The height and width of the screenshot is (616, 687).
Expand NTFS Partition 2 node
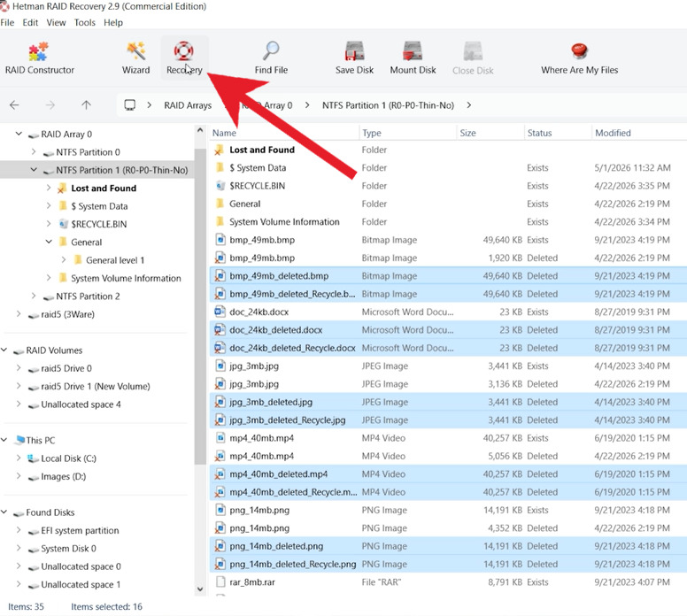(34, 296)
